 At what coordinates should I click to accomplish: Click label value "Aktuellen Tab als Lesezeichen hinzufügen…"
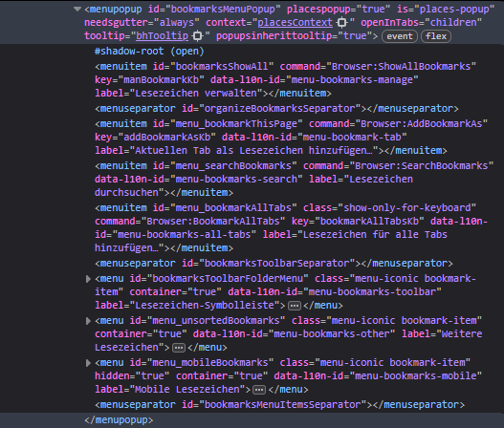253,151
